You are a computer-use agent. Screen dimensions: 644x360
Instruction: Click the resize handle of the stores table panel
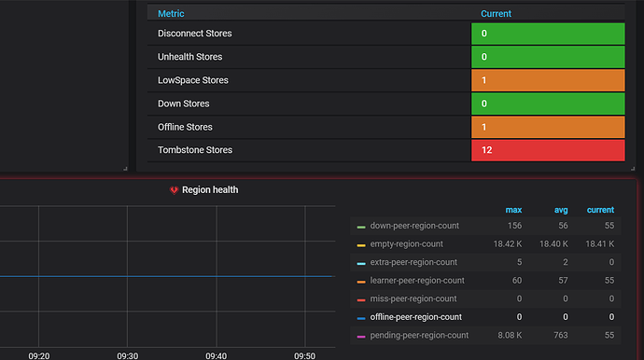[633, 168]
